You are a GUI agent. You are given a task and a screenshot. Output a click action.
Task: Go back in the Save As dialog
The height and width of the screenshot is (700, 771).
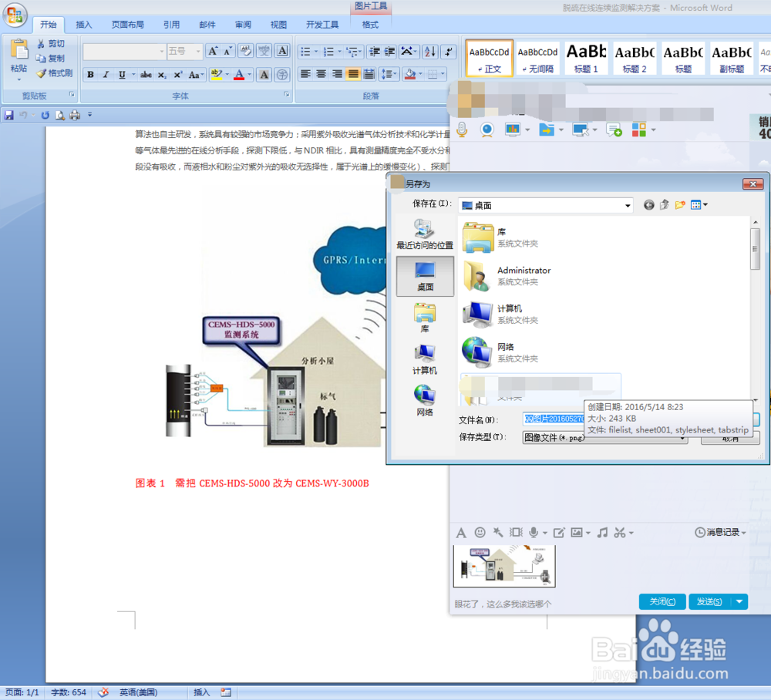tap(649, 205)
